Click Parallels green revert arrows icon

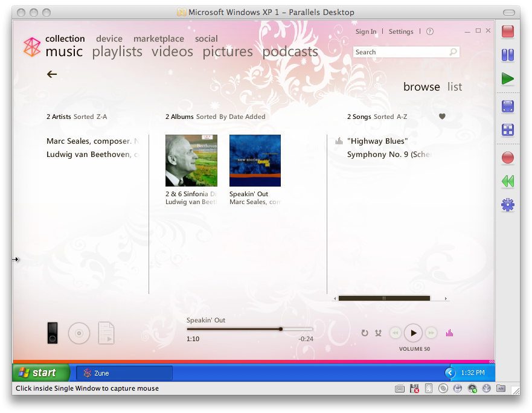coord(508,181)
